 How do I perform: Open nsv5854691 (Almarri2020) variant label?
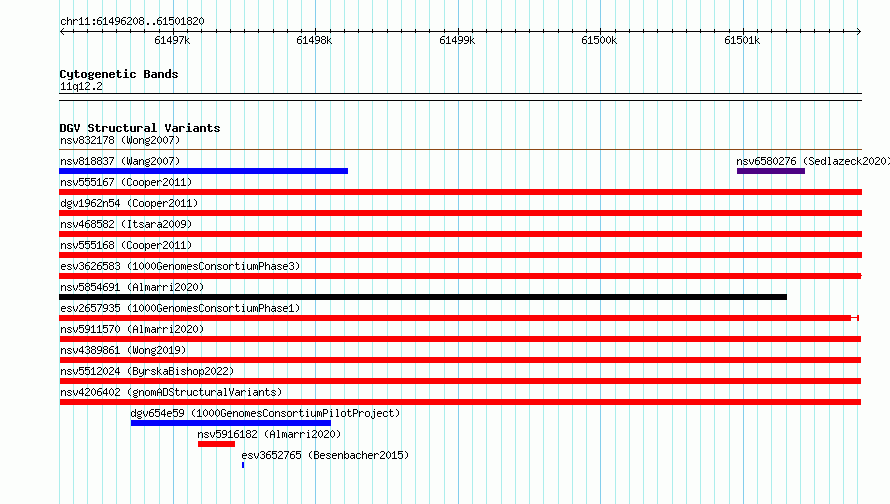(132, 287)
